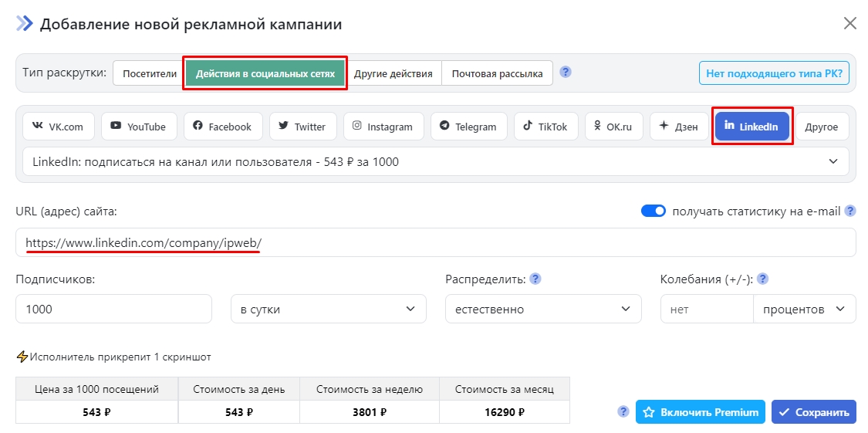Image resolution: width=868 pixels, height=433 pixels.
Task: Click help icon beside e-mail statistics toggle
Action: 850,211
